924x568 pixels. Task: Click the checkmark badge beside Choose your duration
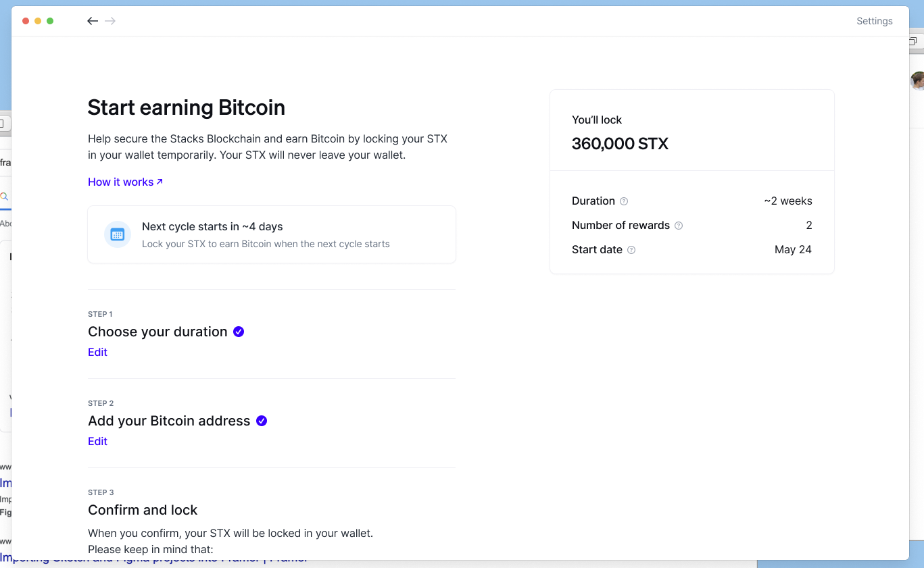[238, 331]
